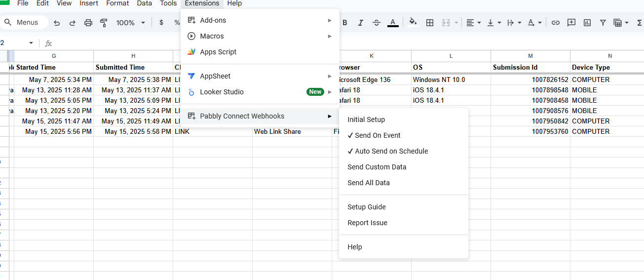
Task: Disable Send On Event option
Action: [378, 135]
